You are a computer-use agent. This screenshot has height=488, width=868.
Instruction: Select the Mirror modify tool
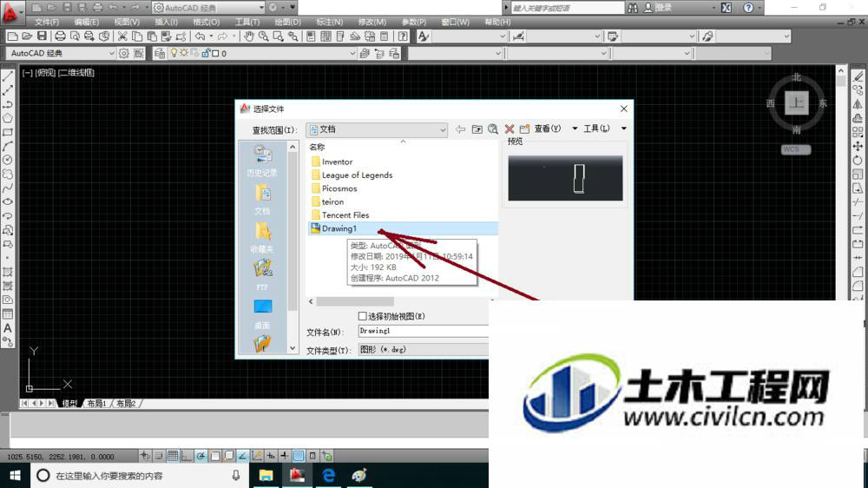[x=858, y=104]
